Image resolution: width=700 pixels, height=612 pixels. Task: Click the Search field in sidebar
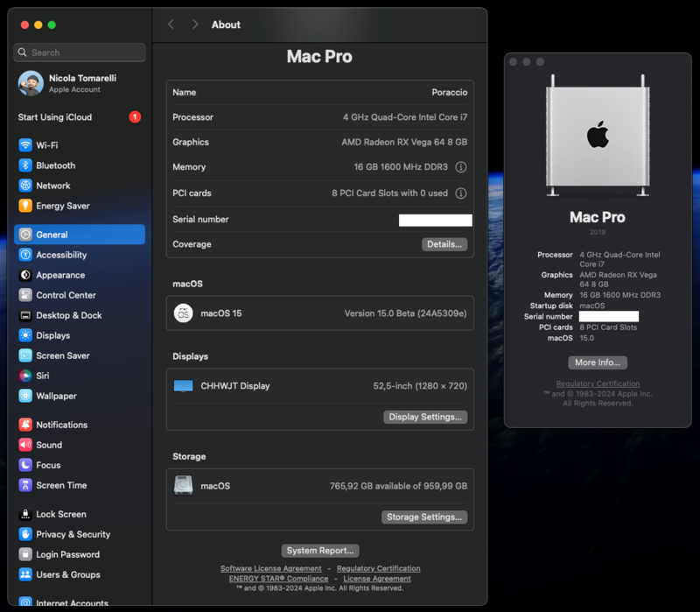pos(80,53)
